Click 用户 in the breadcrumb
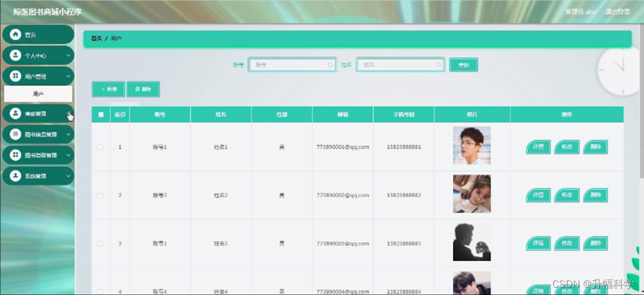This screenshot has width=644, height=295. click(116, 39)
